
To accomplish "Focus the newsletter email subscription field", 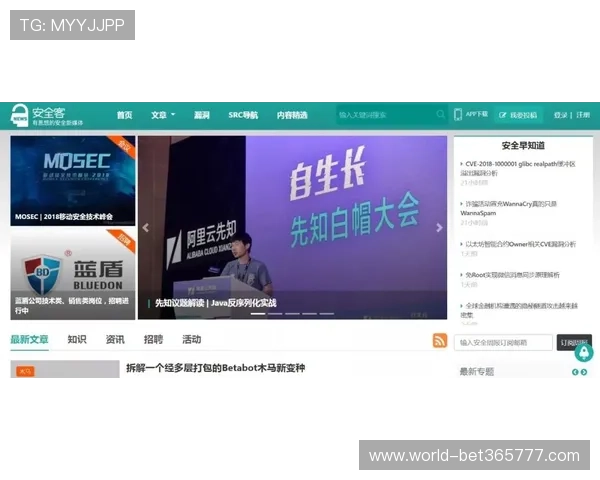I will tap(503, 343).
